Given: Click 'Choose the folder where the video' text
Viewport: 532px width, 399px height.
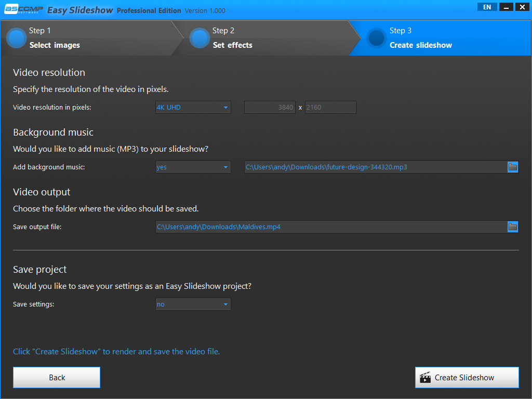Looking at the screenshot, I should point(106,209).
